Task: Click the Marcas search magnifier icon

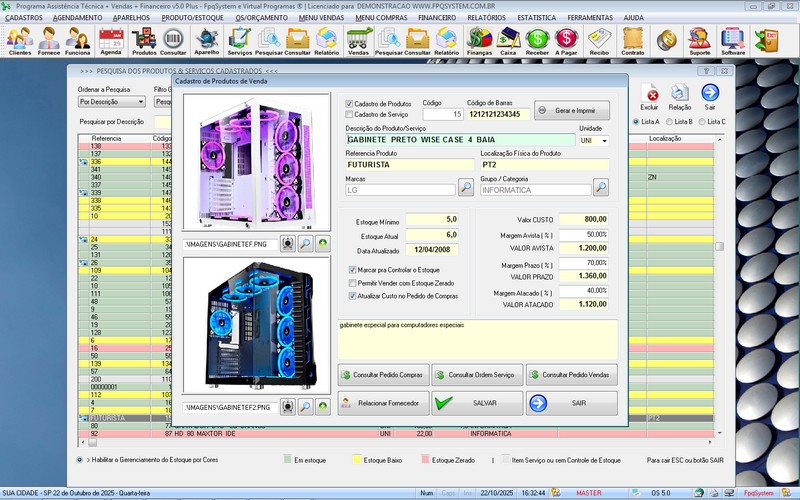Action: pos(466,187)
